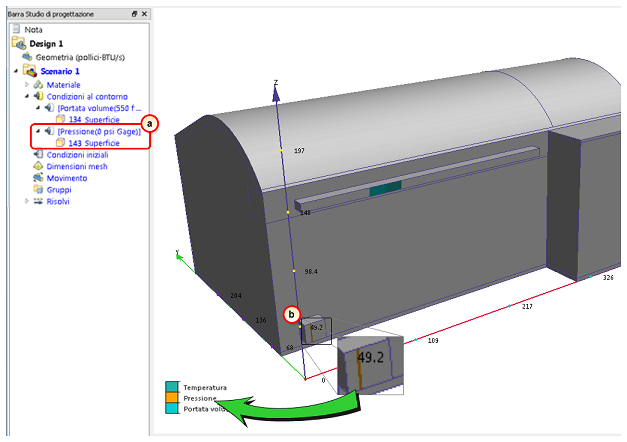
Task: Click the 204 Y-axis value
Action: [236, 295]
